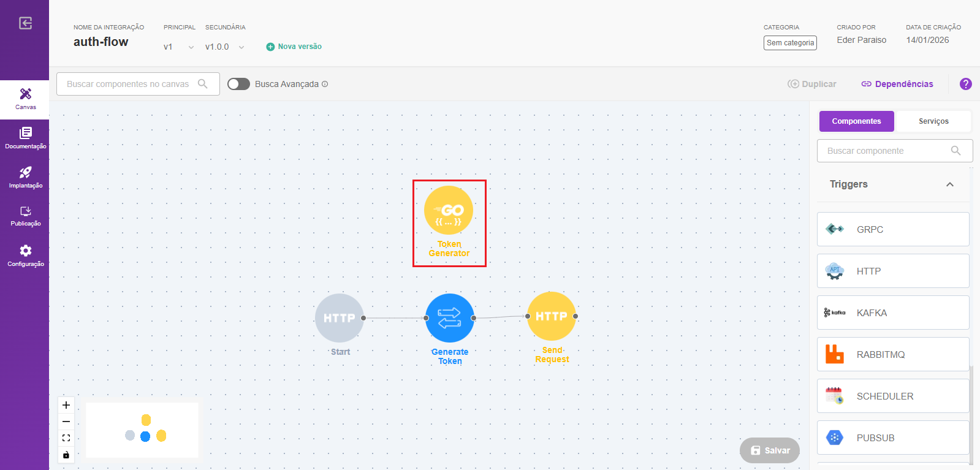
Task: Select the Generate Token node icon
Action: point(449,318)
